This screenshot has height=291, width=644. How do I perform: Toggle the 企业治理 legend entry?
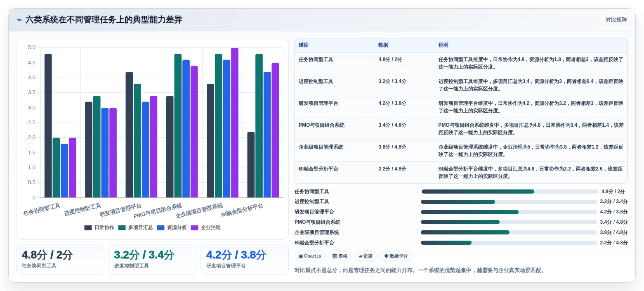point(205,228)
